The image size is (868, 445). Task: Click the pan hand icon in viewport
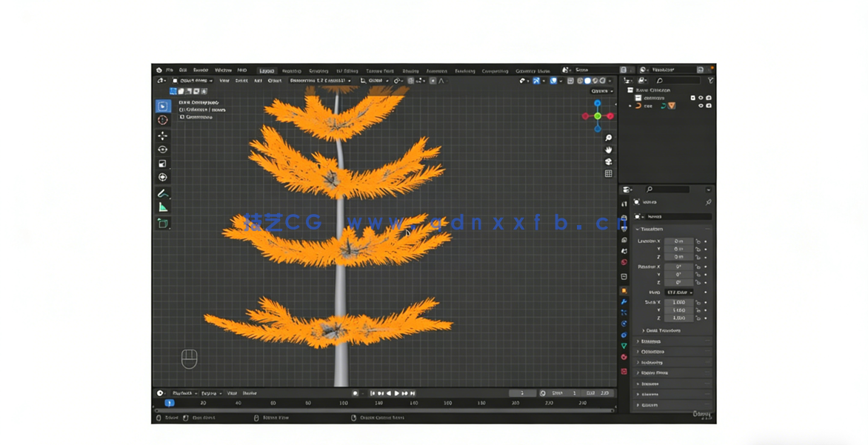609,150
